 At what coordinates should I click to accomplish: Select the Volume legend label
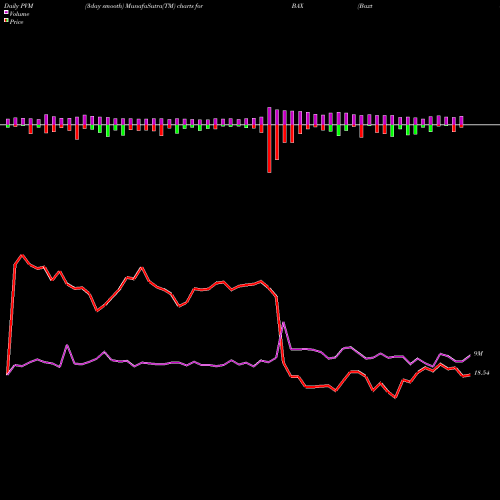pyautogui.click(x=19, y=14)
